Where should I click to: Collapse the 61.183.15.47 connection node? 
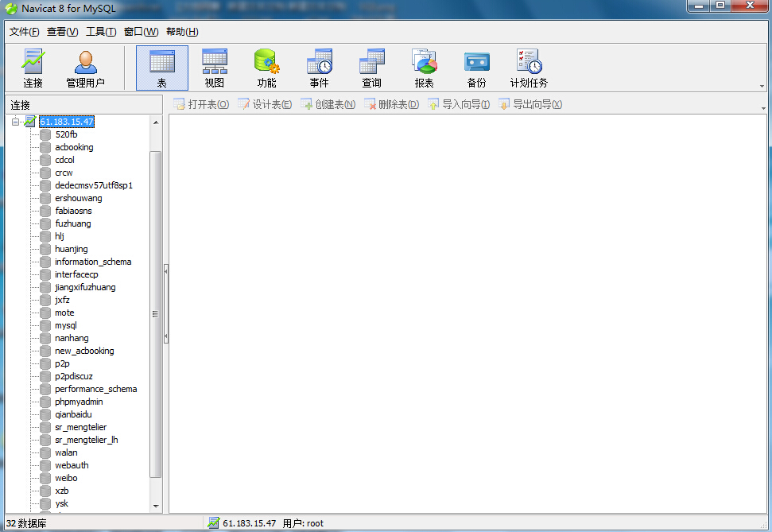tap(16, 121)
